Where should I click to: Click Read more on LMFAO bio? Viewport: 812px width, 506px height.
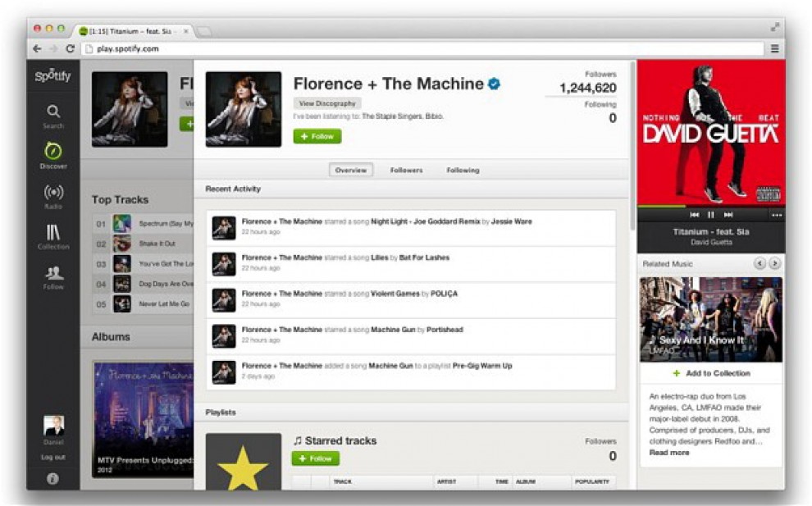click(x=669, y=453)
